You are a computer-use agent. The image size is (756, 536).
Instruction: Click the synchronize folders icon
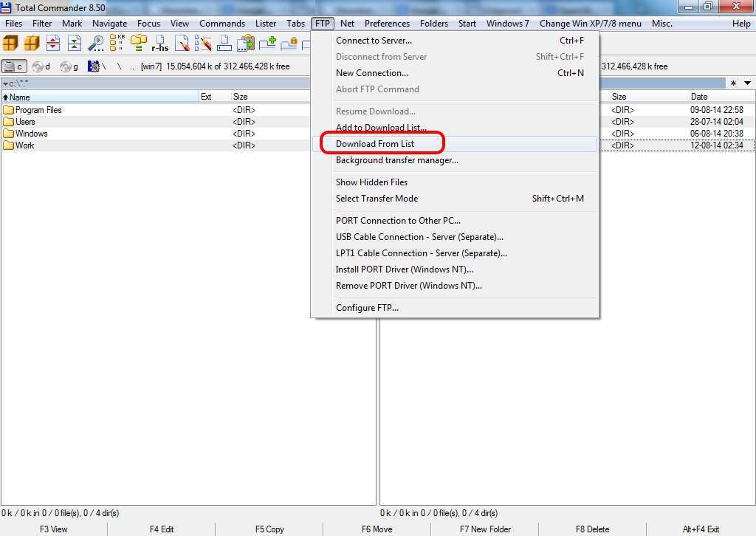coord(139,43)
